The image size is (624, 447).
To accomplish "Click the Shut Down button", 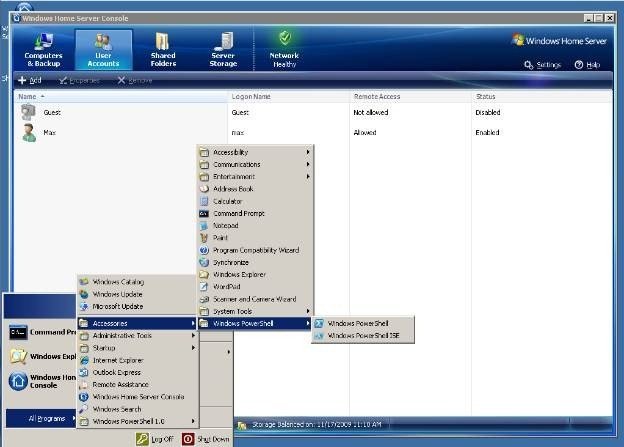I will [206, 439].
